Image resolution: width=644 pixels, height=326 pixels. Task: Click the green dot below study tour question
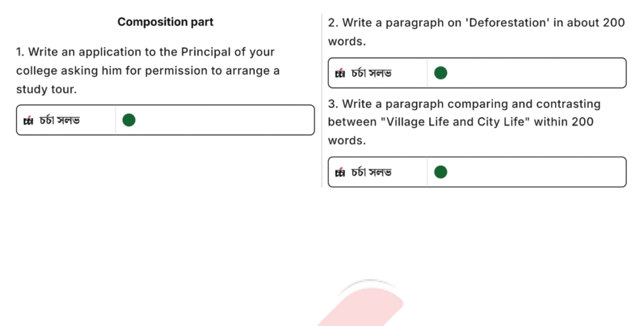pos(129,120)
